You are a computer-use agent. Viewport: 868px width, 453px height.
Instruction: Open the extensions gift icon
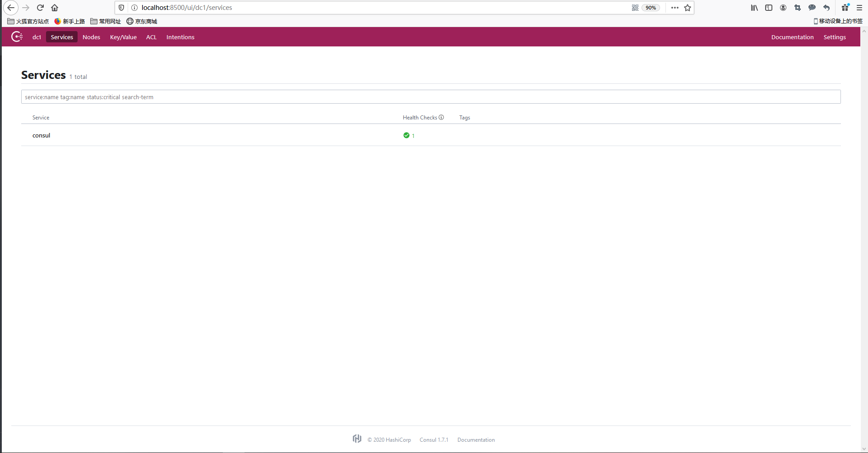[845, 8]
